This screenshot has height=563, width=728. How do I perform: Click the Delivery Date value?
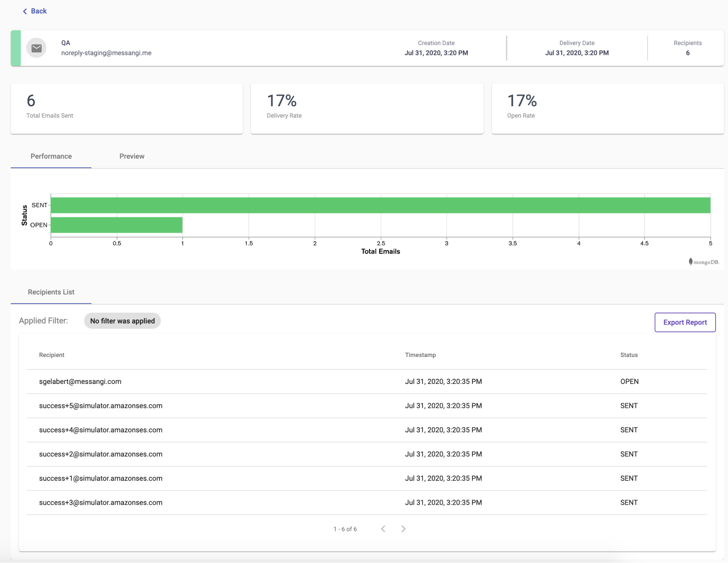point(577,53)
